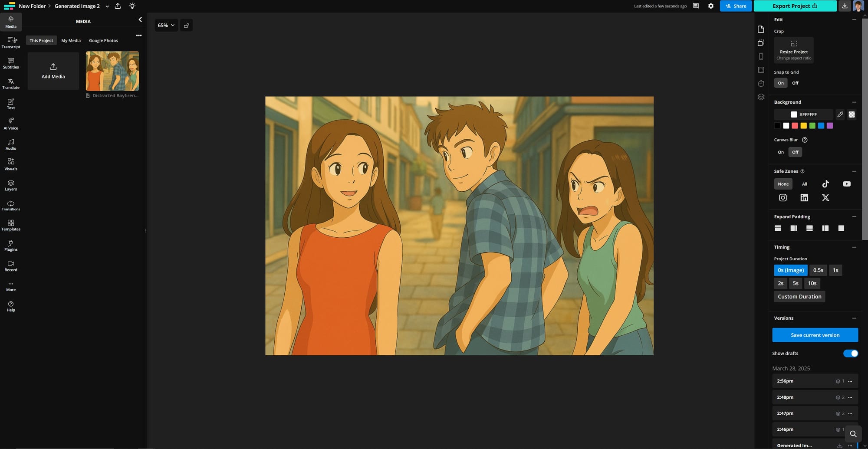Turn on Canvas Blur

tap(781, 152)
